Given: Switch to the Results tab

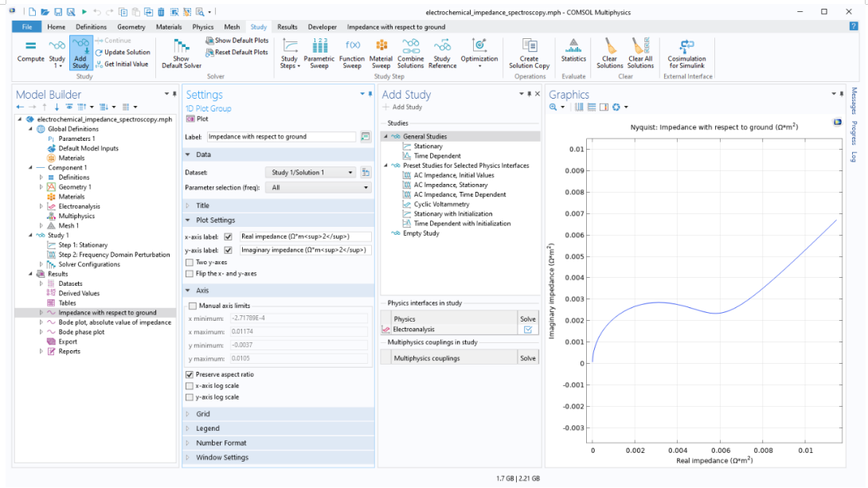Looking at the screenshot, I should tap(287, 26).
